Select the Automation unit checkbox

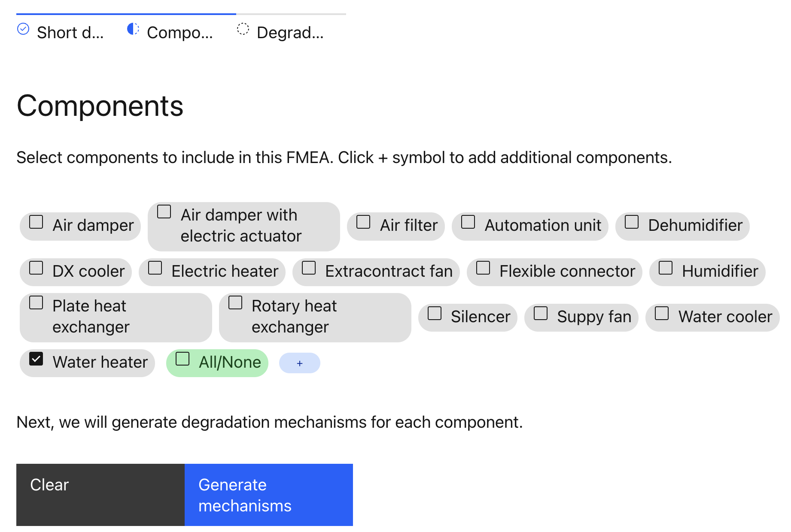click(x=468, y=222)
